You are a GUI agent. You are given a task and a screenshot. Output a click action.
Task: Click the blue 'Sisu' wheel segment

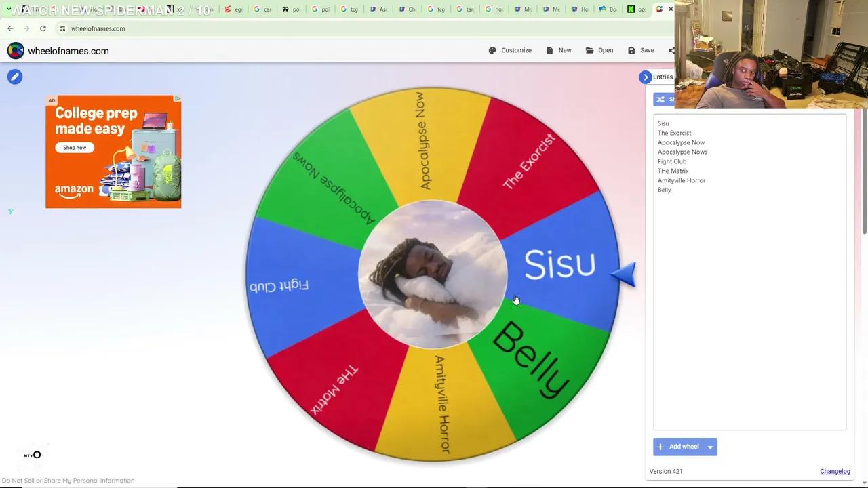(560, 264)
